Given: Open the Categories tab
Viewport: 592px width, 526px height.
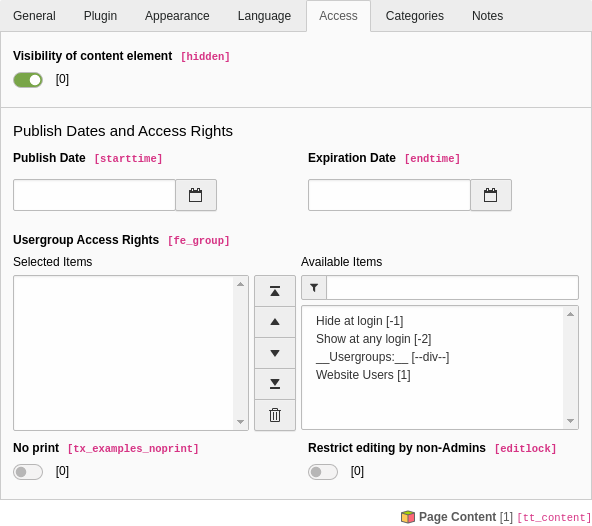Looking at the screenshot, I should 415,16.
